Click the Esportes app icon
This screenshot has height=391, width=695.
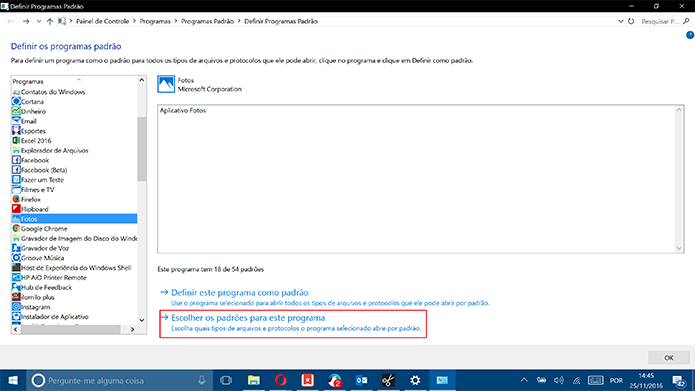click(16, 131)
